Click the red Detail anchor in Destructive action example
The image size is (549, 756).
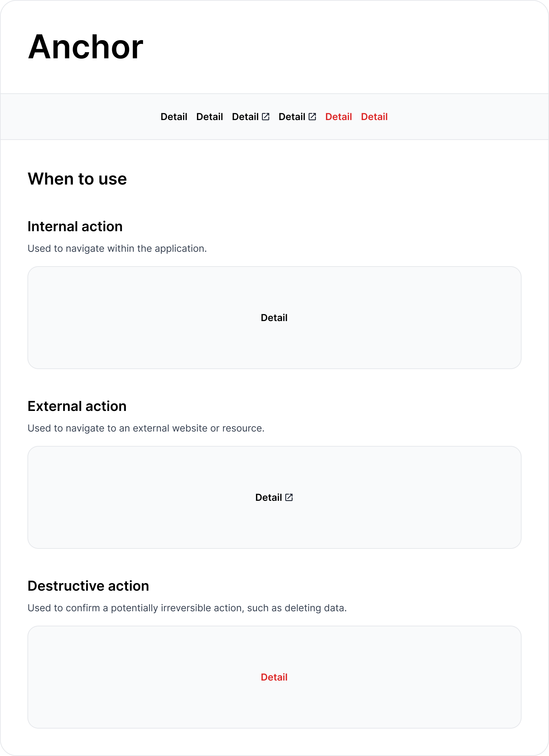[274, 677]
